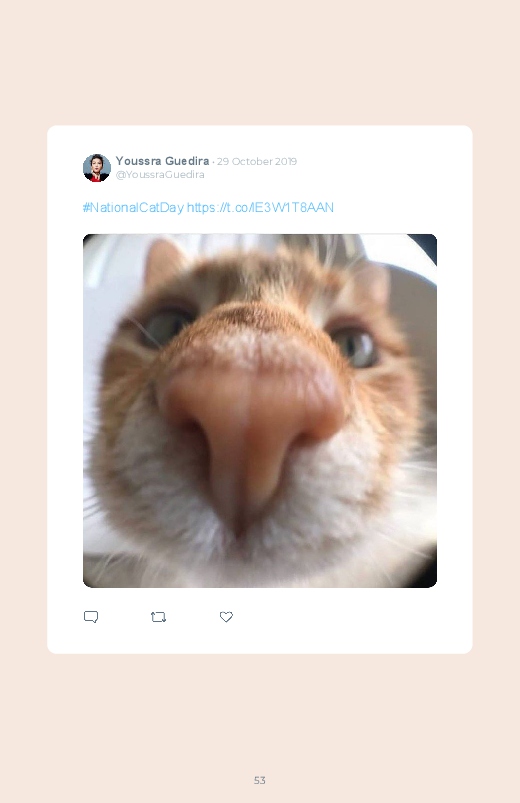Click the Youssra Guedira display name

click(x=162, y=161)
